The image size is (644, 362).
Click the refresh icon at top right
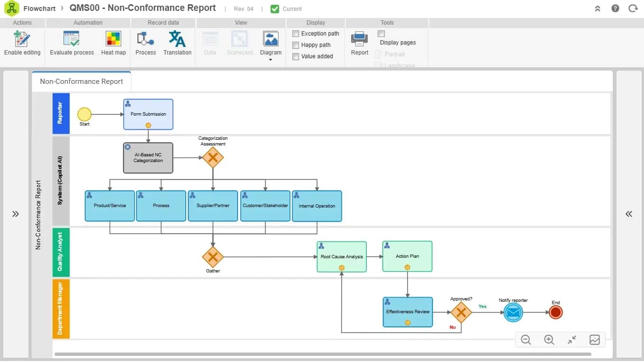point(633,9)
